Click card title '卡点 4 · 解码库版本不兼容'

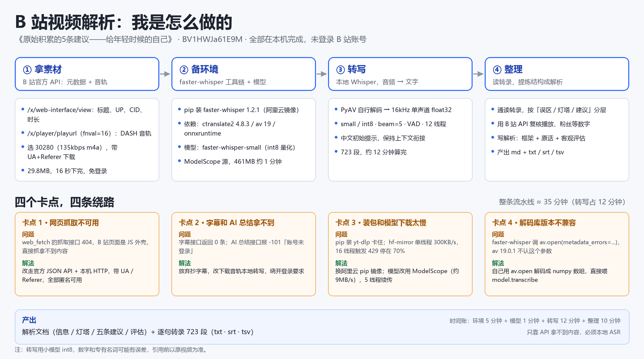(x=534, y=222)
